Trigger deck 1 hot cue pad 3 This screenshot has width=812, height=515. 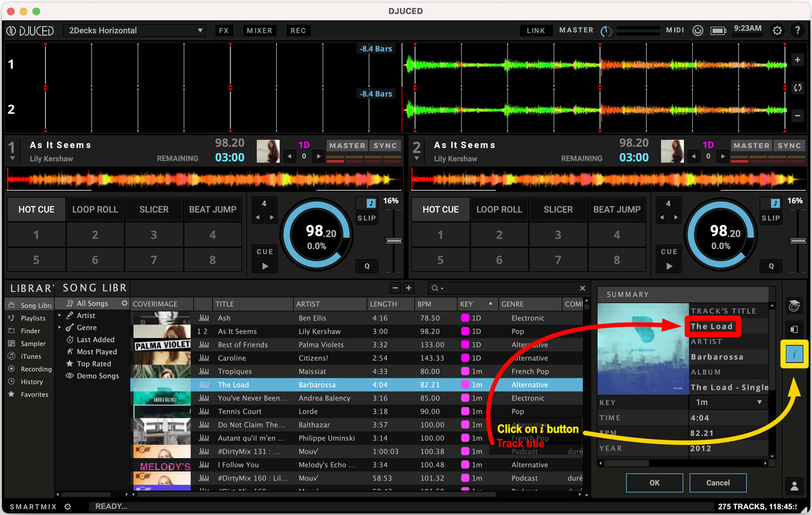(154, 235)
